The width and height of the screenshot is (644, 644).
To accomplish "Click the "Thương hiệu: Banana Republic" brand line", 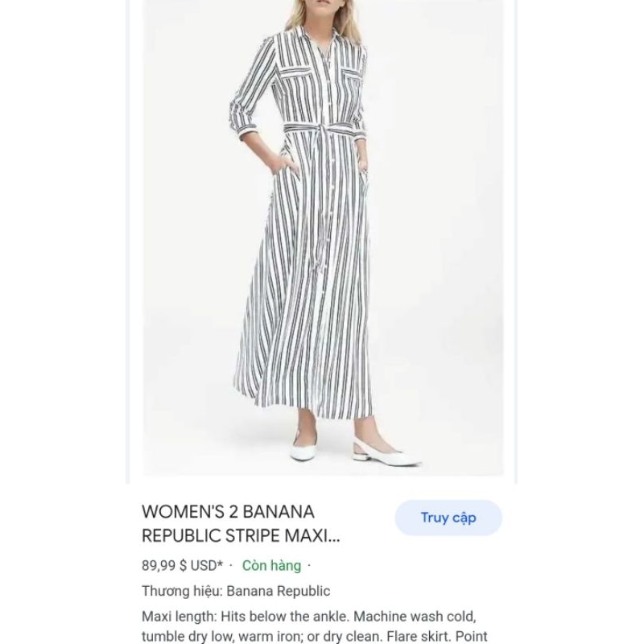I will click(x=236, y=591).
